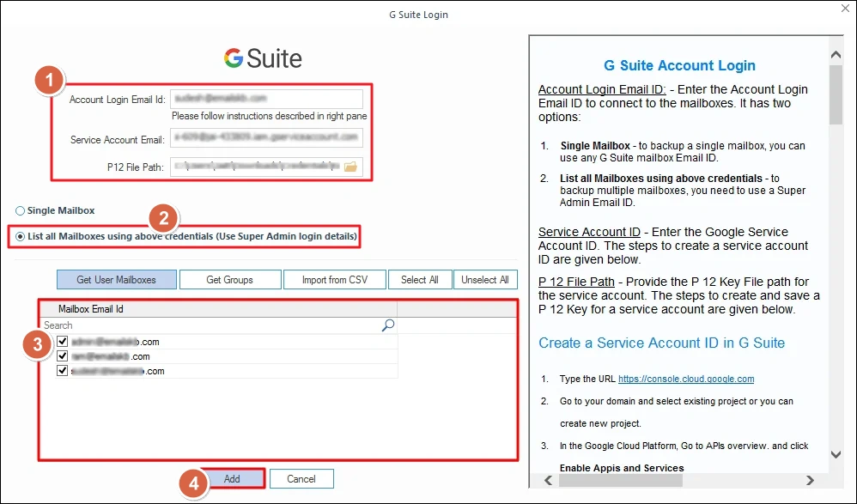Select the Single Mailbox radio option
Screen dimensions: 857x504
click(x=20, y=211)
